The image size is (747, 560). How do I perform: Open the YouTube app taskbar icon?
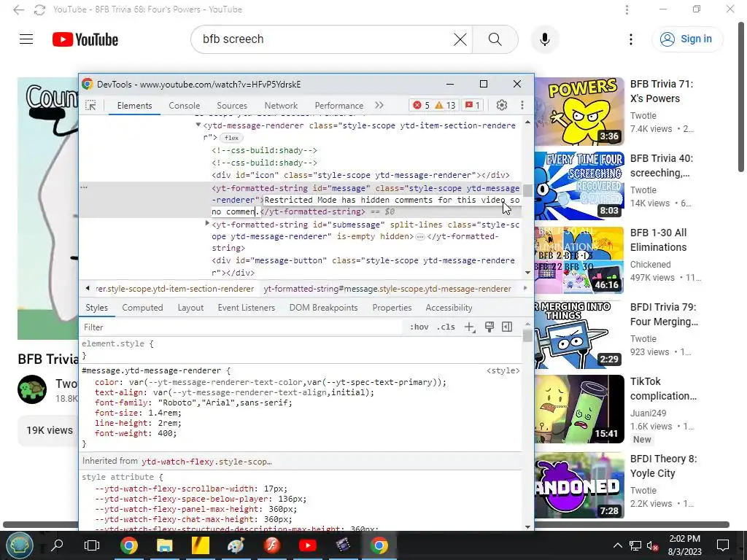(x=308, y=545)
